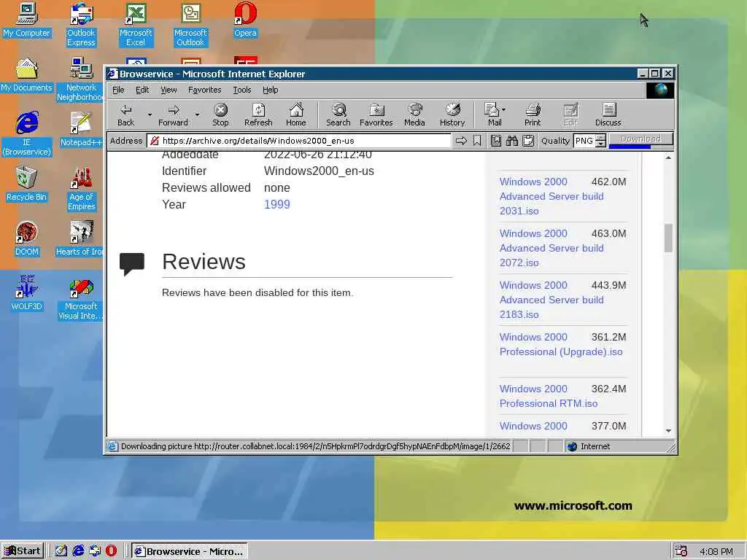Follow the 1999 year link
This screenshot has height=560, width=747.
(276, 204)
